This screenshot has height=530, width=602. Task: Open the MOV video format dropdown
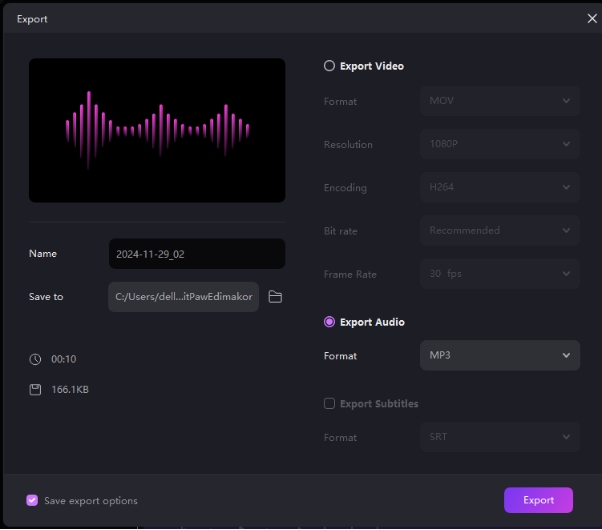[499, 101]
